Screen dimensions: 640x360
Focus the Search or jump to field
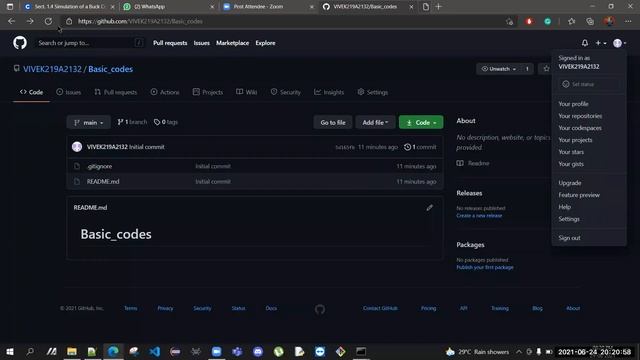click(x=90, y=43)
